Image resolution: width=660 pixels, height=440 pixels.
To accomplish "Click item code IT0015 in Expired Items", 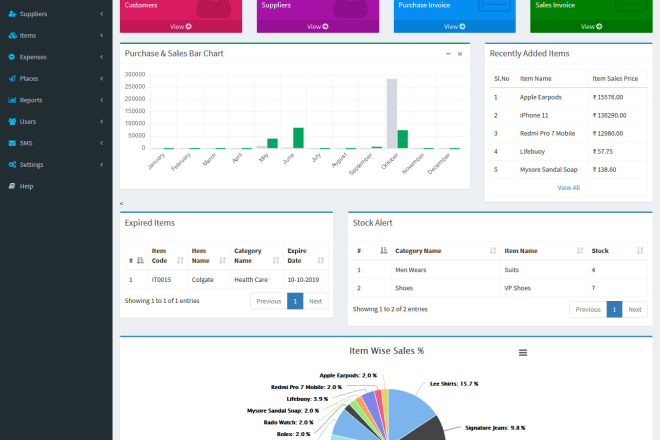I will point(161,280).
